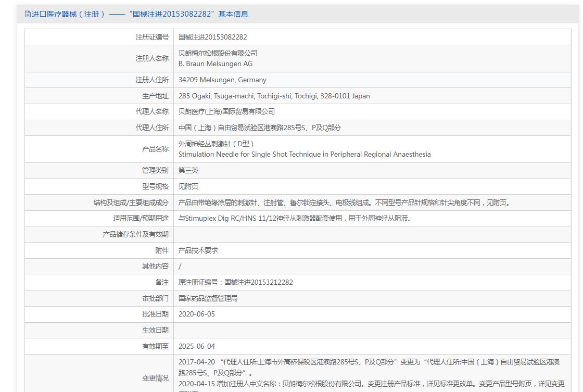Click the approval date 2020-06-05
This screenshot has width=583, height=392.
[196, 314]
